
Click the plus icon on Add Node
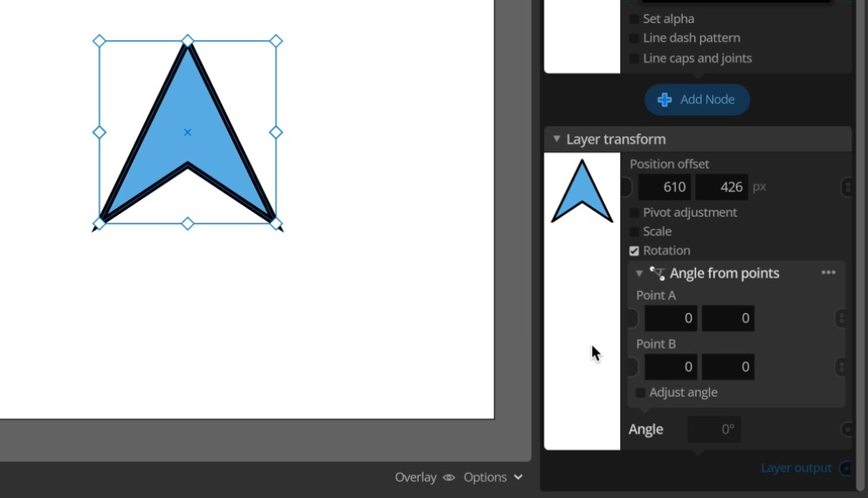click(x=665, y=100)
